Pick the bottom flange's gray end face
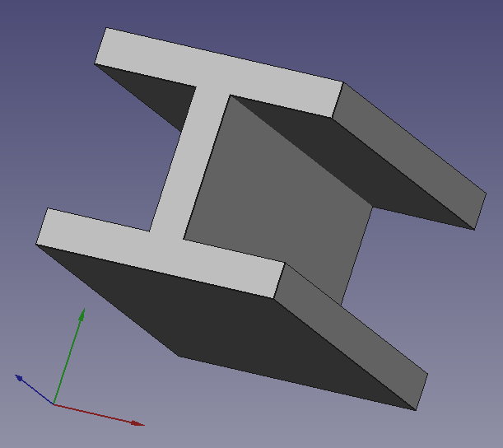Image resolution: width=503 pixels, height=448 pixels. click(x=352, y=336)
